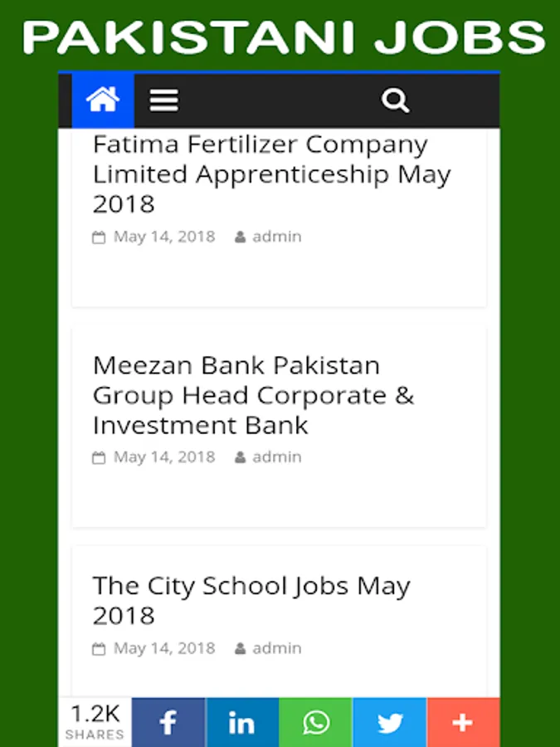Open Meezan Bank Pakistan Group Head post
Screen dimensions: 560x747
253,395
